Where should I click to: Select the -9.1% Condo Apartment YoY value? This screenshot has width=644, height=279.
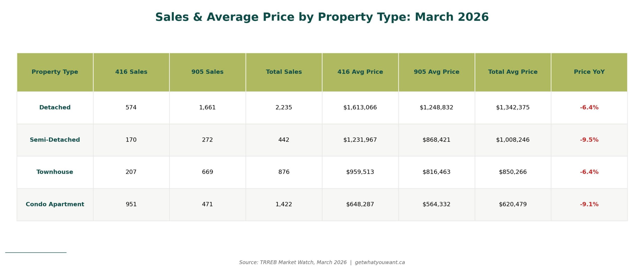(x=589, y=204)
